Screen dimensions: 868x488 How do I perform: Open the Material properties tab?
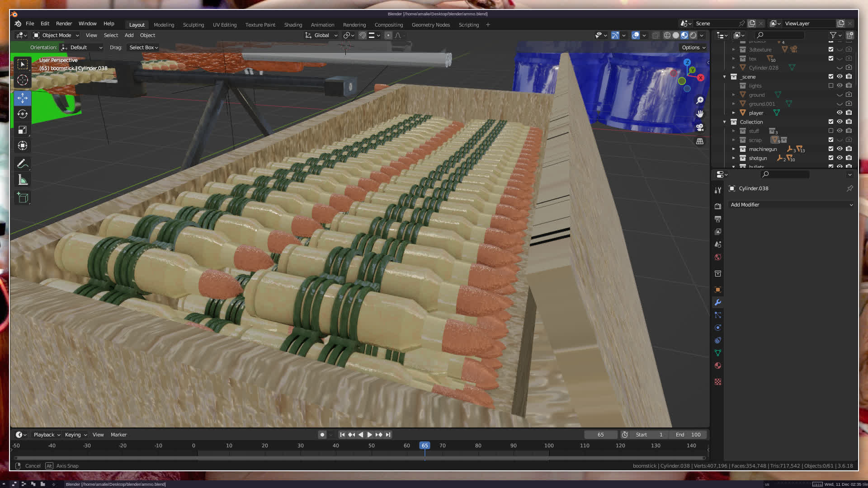(x=718, y=366)
